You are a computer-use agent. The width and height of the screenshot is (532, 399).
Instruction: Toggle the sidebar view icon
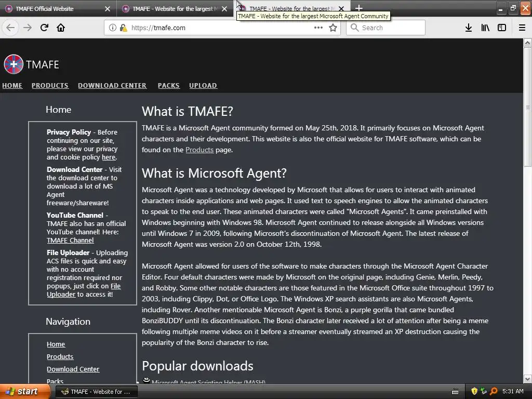[502, 28]
